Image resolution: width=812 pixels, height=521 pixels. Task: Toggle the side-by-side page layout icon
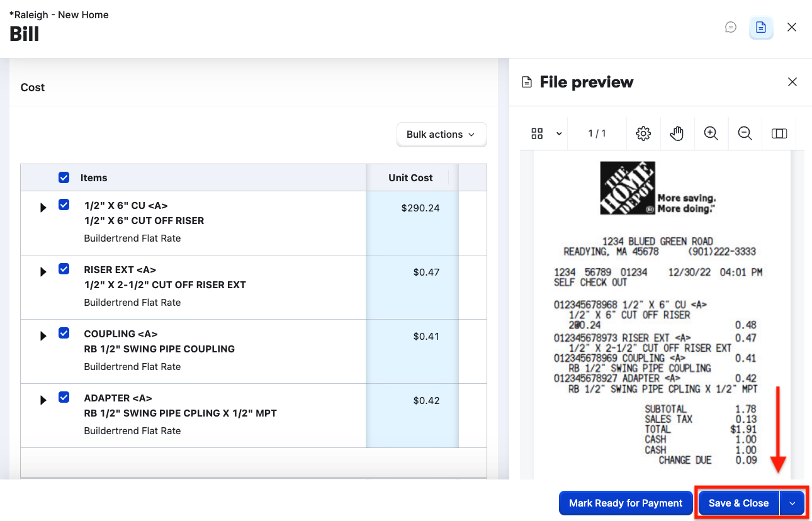click(x=779, y=133)
